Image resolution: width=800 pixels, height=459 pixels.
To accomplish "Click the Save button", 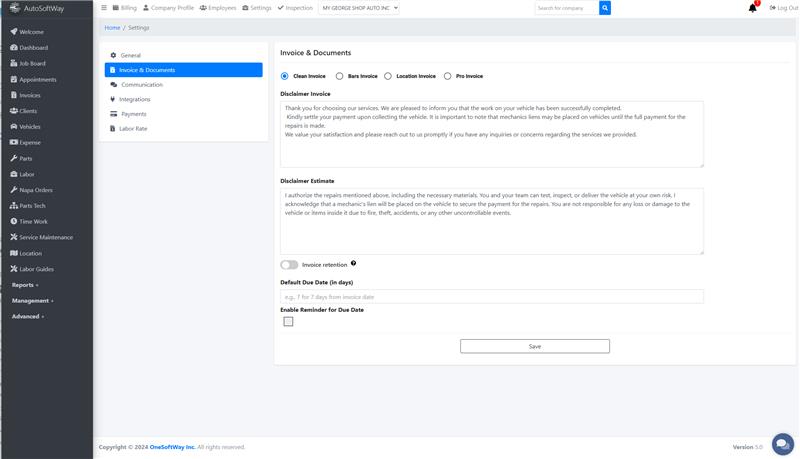I will 534,346.
